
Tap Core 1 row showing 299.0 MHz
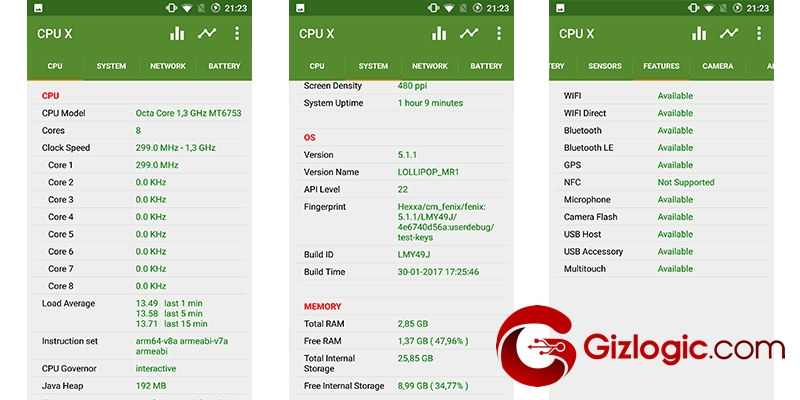pos(139,165)
